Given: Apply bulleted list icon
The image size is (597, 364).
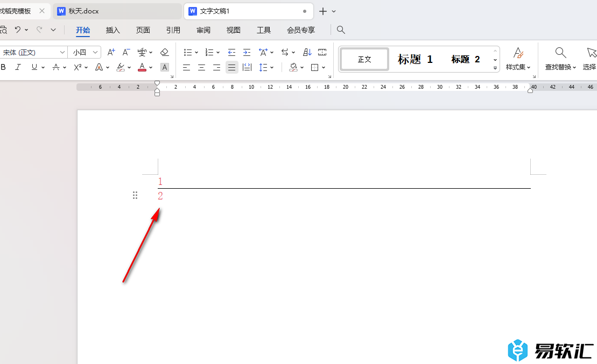Looking at the screenshot, I should (x=188, y=52).
